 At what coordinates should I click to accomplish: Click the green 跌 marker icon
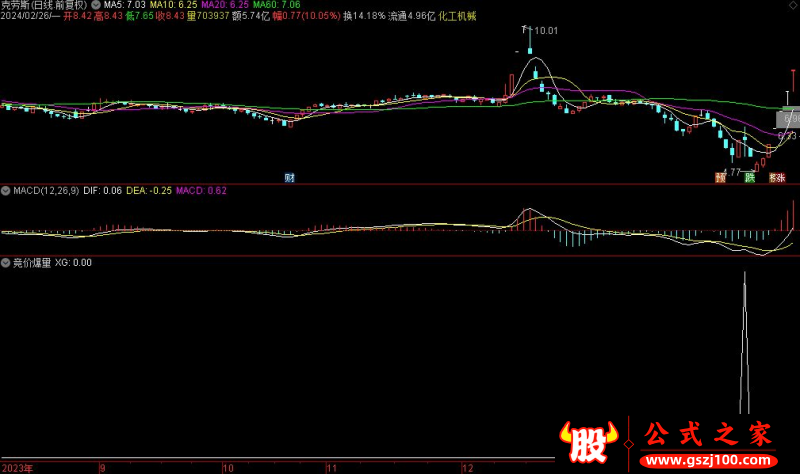[749, 178]
